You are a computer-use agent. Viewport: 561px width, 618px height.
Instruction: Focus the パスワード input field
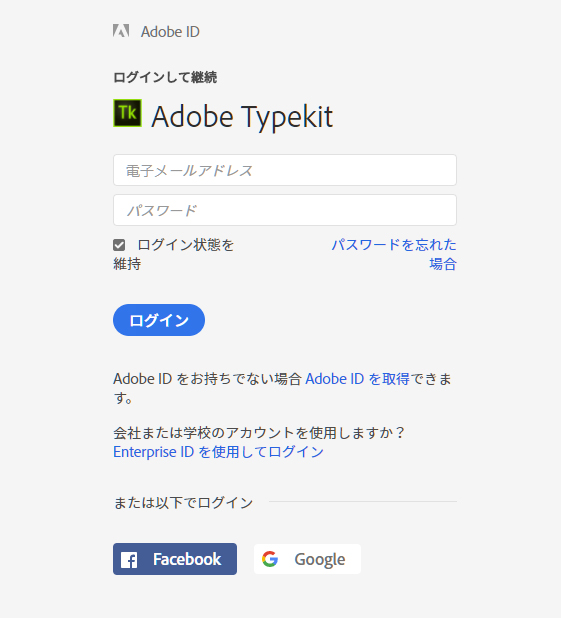(x=285, y=210)
